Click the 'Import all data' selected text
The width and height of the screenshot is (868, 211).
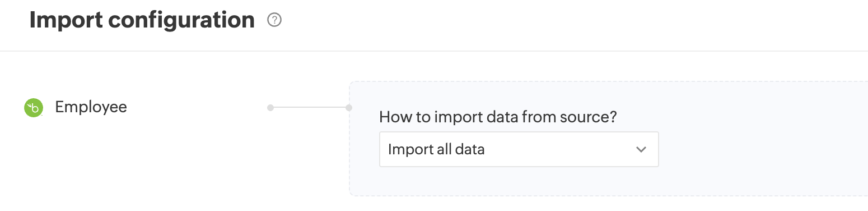pos(436,149)
